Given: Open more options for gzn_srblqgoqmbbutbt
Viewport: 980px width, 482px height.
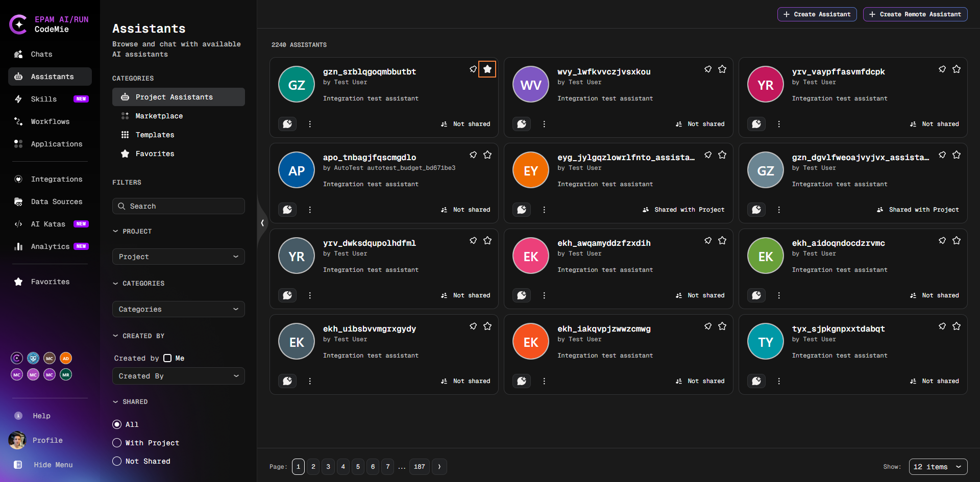Looking at the screenshot, I should click(310, 124).
